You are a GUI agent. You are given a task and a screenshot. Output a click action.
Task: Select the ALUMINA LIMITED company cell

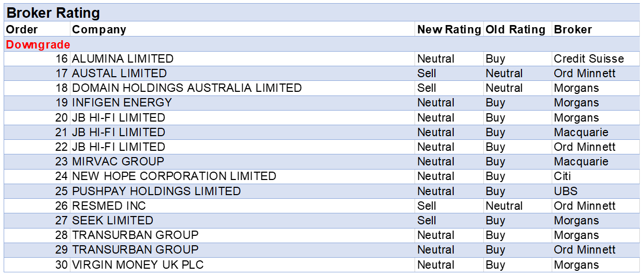point(123,59)
